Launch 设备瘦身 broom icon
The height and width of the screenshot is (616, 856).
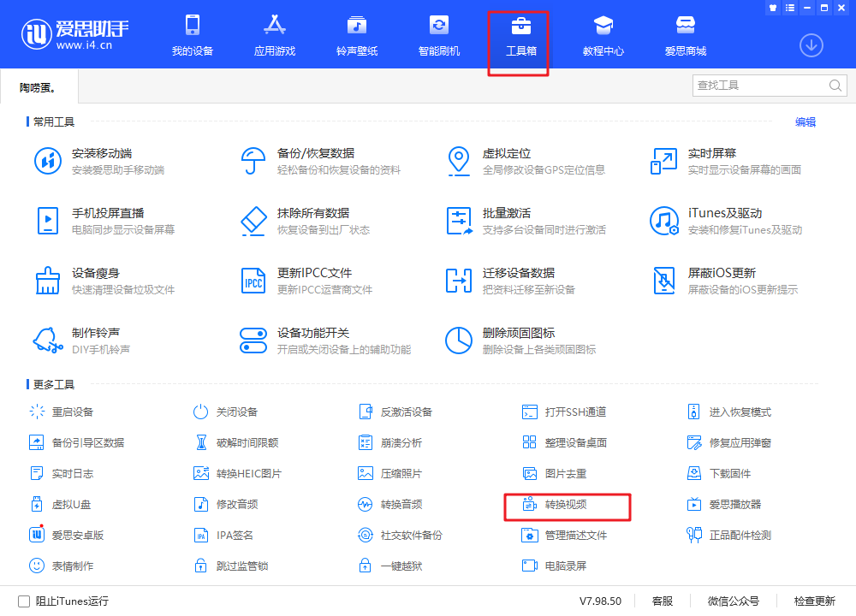[47, 281]
